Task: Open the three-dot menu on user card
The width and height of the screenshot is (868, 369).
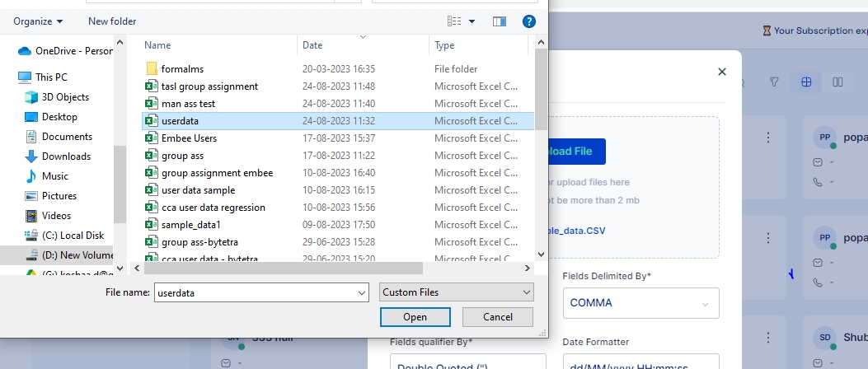Action: [x=769, y=137]
